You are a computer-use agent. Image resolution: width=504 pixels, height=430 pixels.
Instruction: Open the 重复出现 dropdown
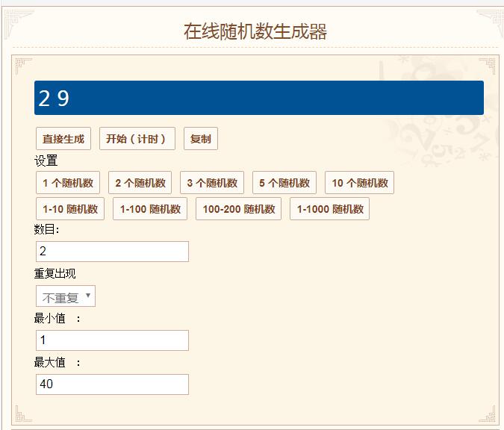click(x=65, y=296)
